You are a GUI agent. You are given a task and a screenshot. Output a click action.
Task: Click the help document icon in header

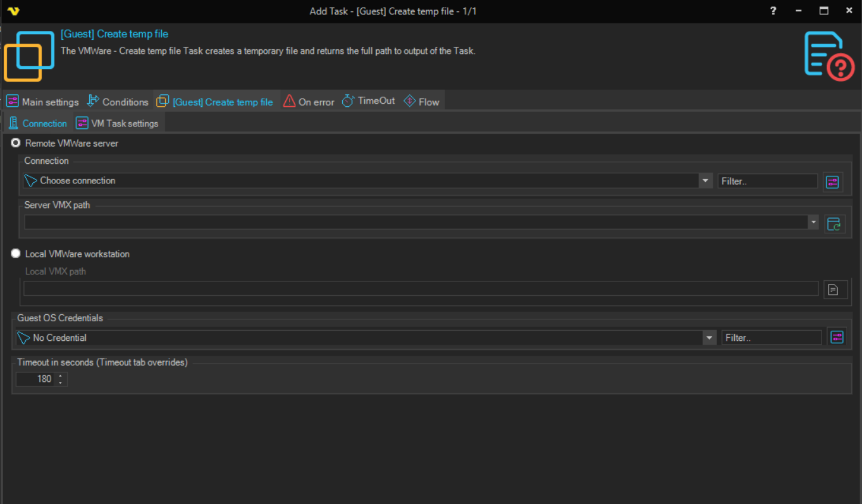pyautogui.click(x=829, y=56)
